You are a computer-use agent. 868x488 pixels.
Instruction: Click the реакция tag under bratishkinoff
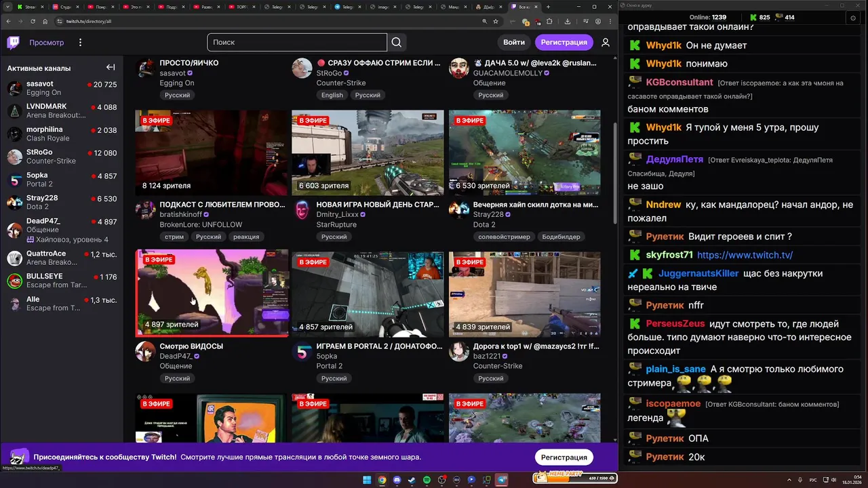(246, 237)
